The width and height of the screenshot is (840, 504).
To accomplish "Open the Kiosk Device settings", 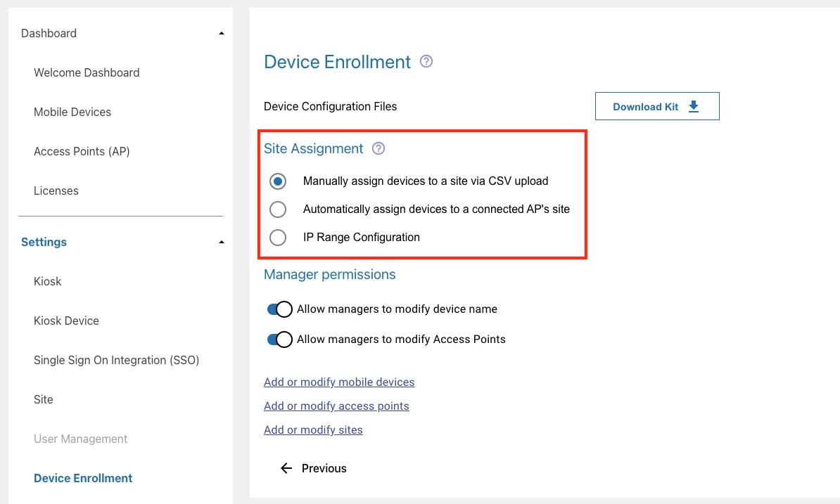I will coord(66,321).
